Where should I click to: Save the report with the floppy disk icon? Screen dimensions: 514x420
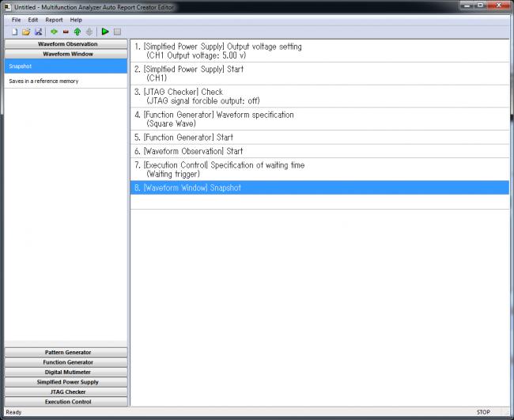[39, 32]
